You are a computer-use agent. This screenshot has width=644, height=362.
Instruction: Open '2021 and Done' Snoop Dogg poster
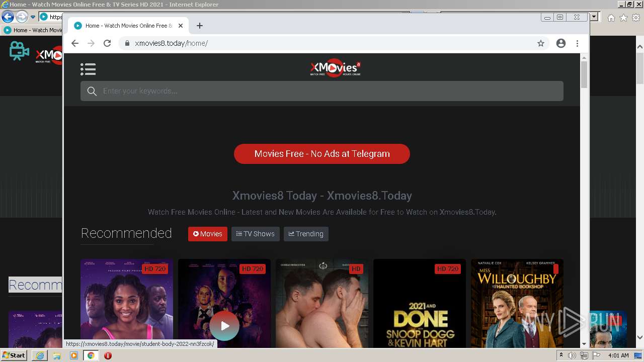point(420,303)
